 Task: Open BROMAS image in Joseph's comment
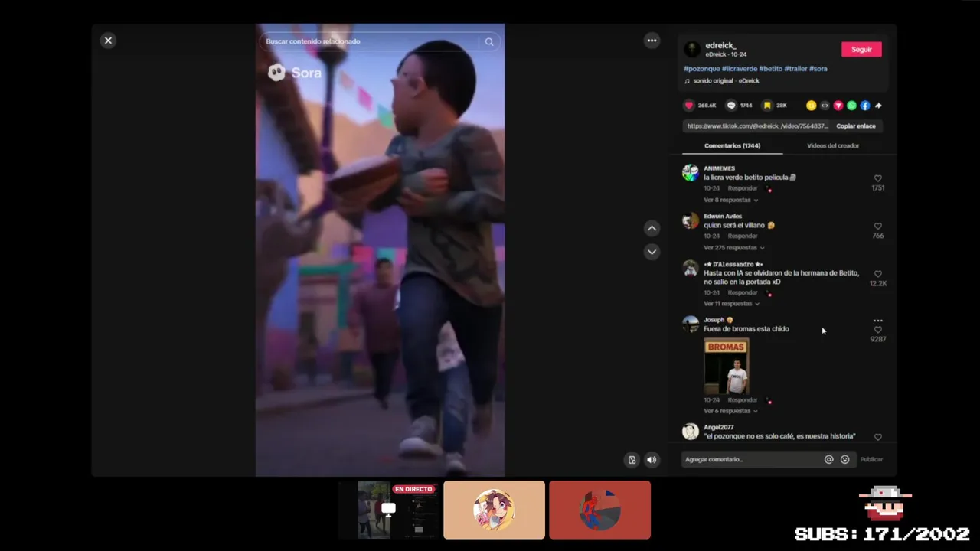(x=727, y=367)
